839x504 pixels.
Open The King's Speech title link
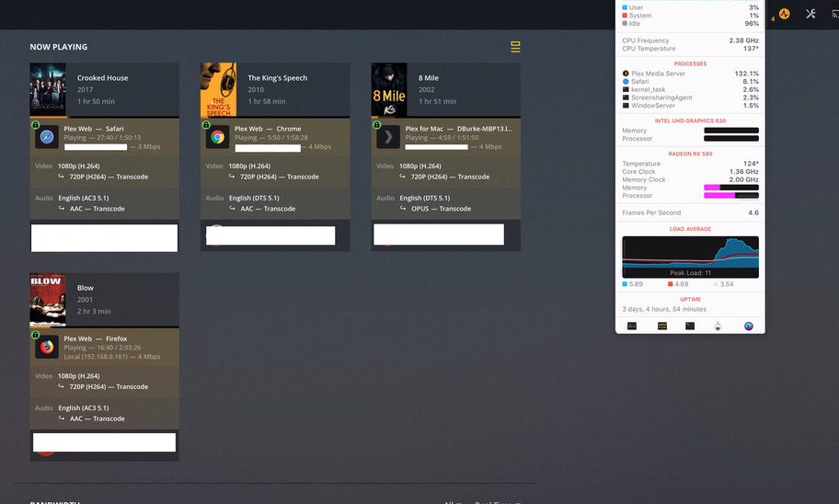coord(278,78)
